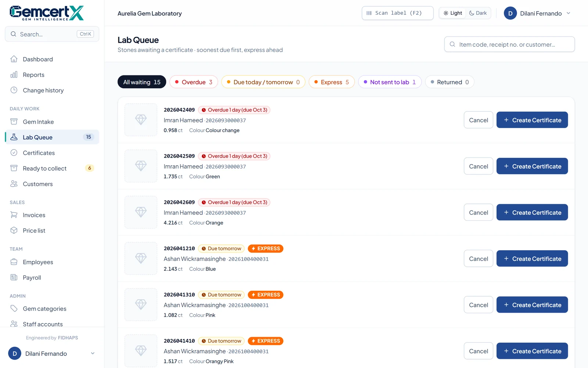
Task: Click the sidebar Search field
Action: [52, 34]
